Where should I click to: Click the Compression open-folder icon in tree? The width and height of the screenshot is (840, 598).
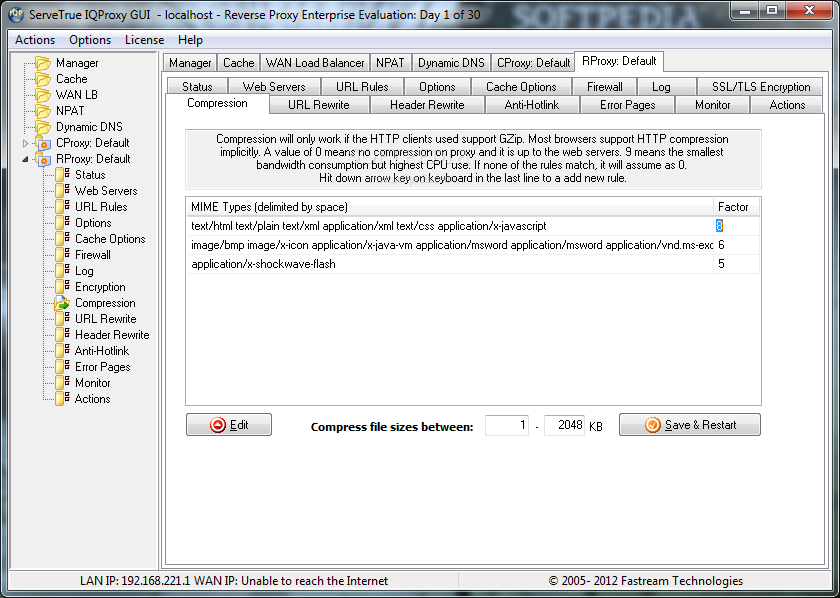point(63,303)
